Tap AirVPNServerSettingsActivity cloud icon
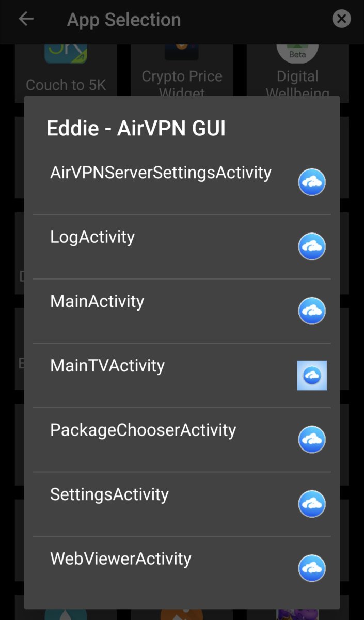Screen dimensions: 364x620 [x=312, y=182]
